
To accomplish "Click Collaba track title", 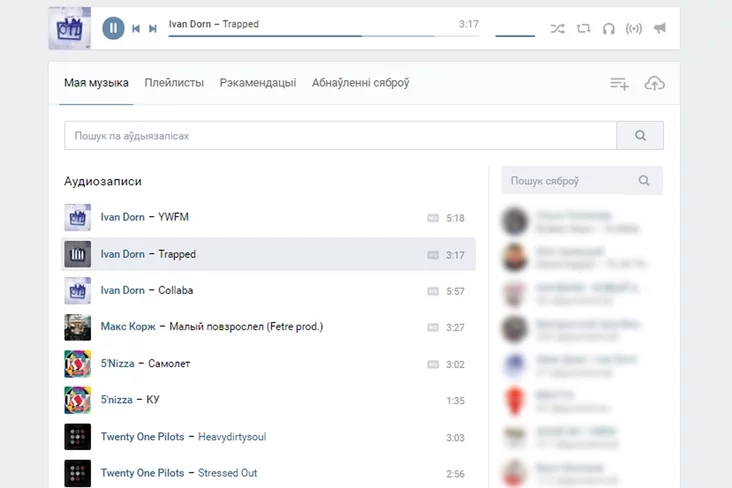I will click(176, 290).
